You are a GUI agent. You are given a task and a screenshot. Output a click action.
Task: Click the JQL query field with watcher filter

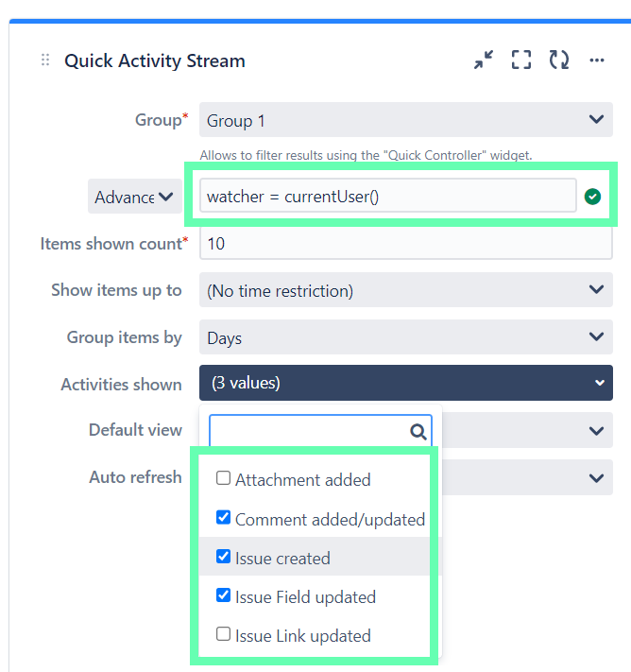point(388,197)
